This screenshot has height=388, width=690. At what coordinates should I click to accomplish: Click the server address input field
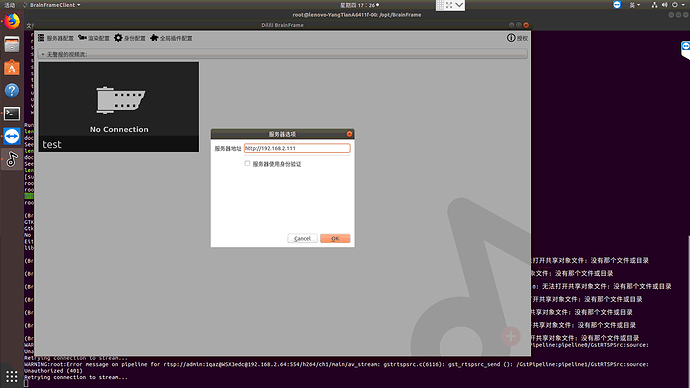pyautogui.click(x=297, y=148)
